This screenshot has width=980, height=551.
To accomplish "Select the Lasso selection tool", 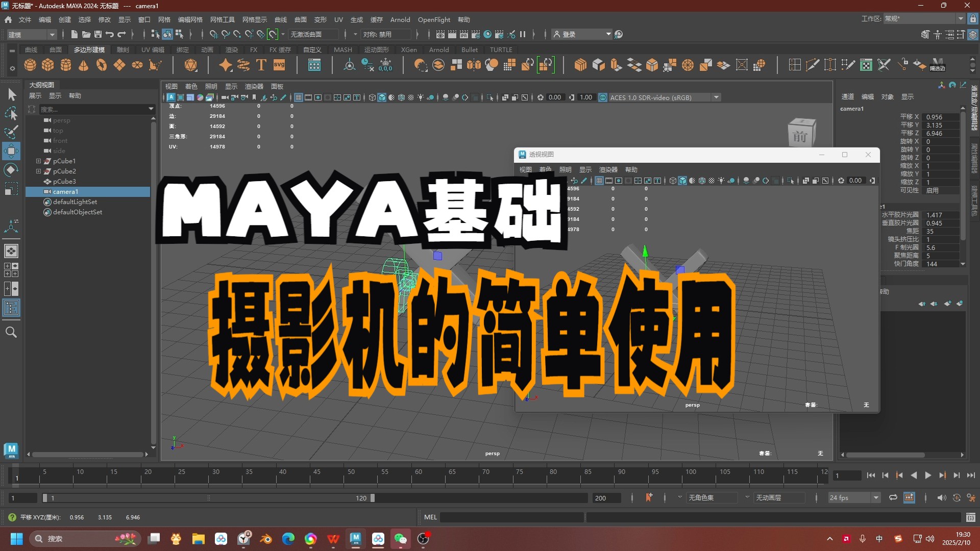I will point(11,113).
